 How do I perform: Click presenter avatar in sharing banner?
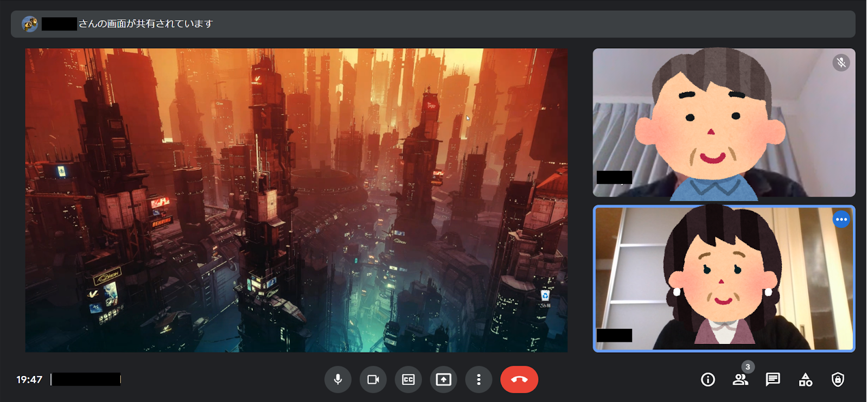click(30, 24)
